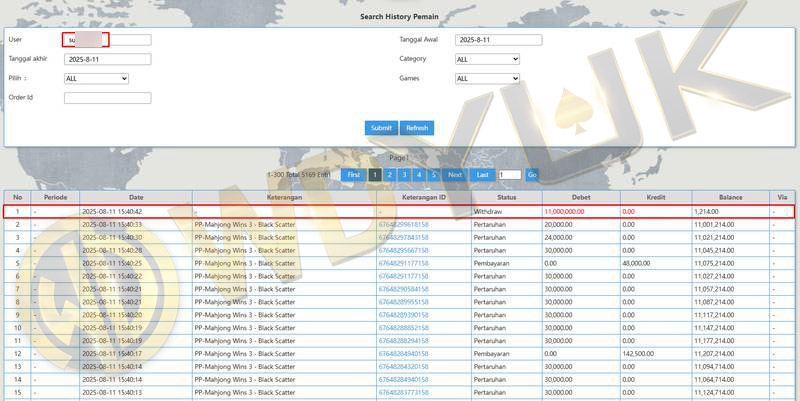Click the Balance column header
Viewport: 800px width, 401px height.
(731, 197)
